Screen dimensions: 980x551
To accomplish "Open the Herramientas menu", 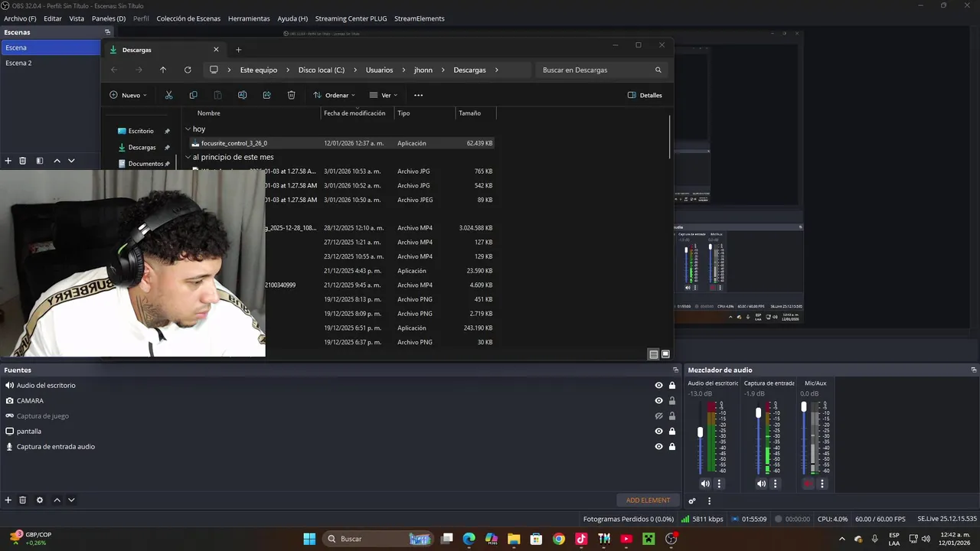I will coord(249,18).
